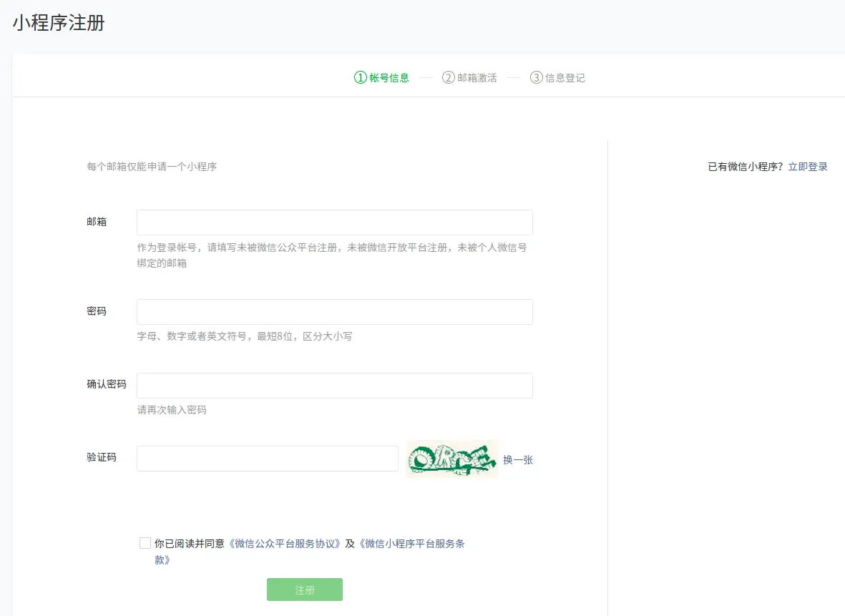Open the 《微信小程序平台服务条款》 link
This screenshot has height=616, width=845.
411,544
